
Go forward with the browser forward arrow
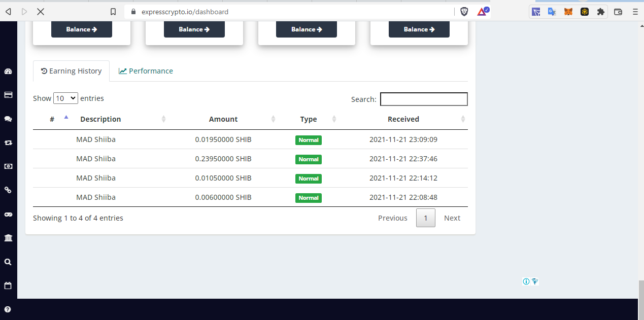pos(24,11)
